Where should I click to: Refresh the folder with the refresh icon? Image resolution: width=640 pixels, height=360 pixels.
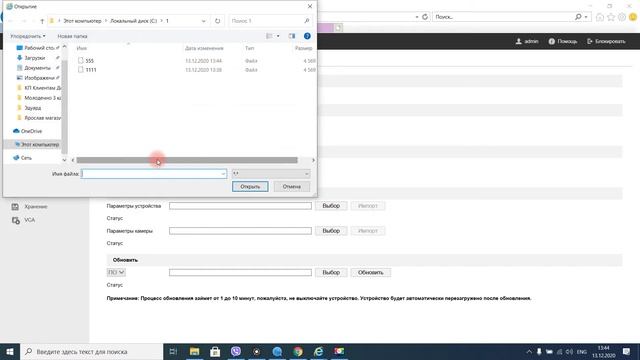pos(218,21)
